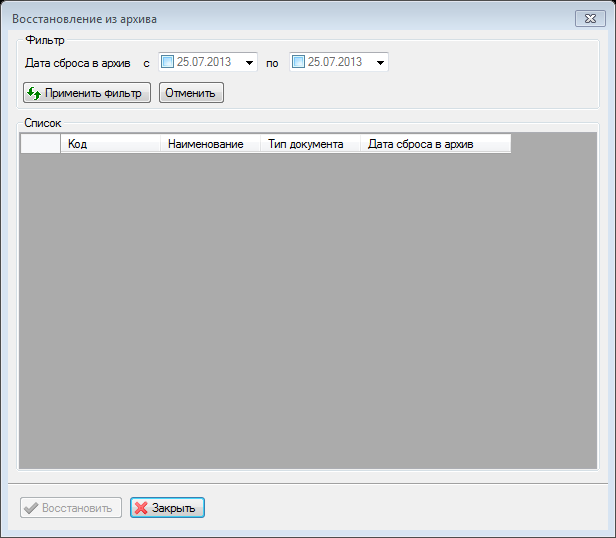Click the blank row-selector header cell
The height and width of the screenshot is (538, 616).
pos(40,144)
